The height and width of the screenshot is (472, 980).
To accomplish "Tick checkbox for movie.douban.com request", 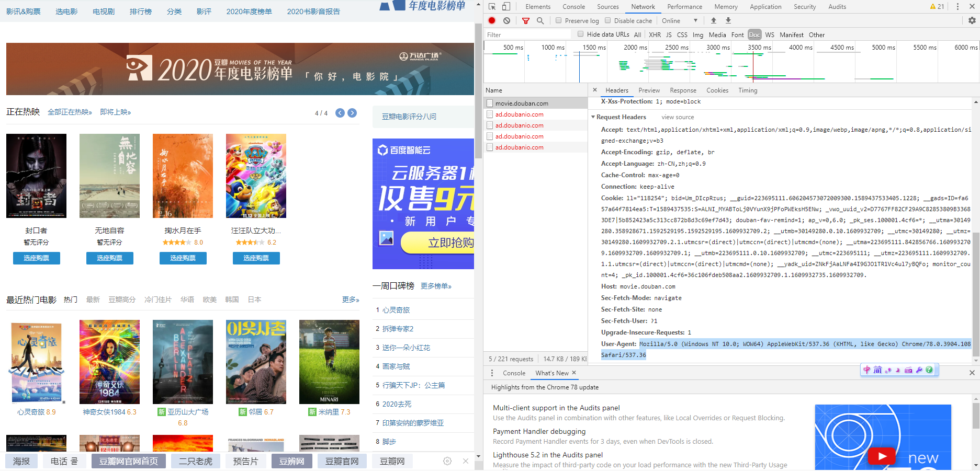I will [490, 103].
